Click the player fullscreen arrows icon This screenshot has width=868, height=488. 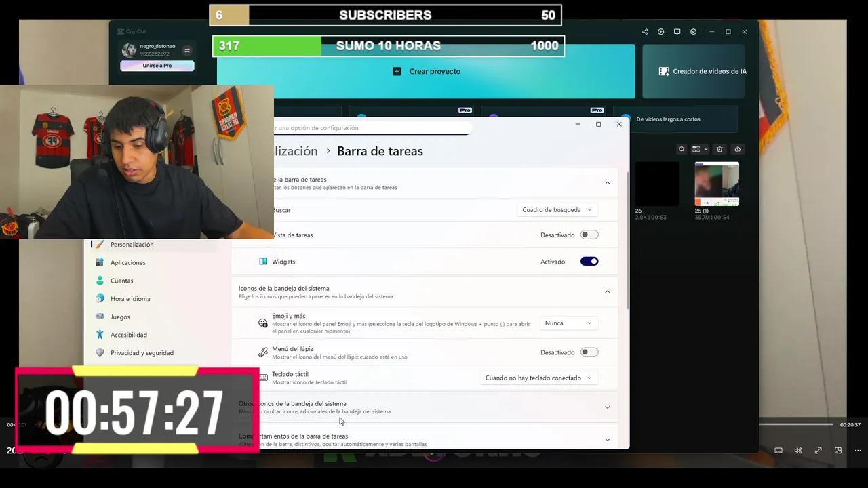[x=818, y=451]
